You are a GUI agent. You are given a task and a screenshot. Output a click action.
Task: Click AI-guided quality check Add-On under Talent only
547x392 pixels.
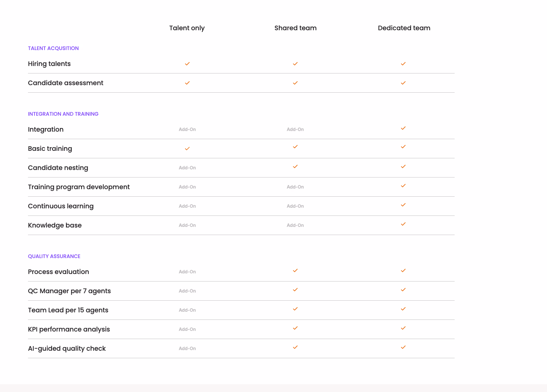[x=187, y=348]
